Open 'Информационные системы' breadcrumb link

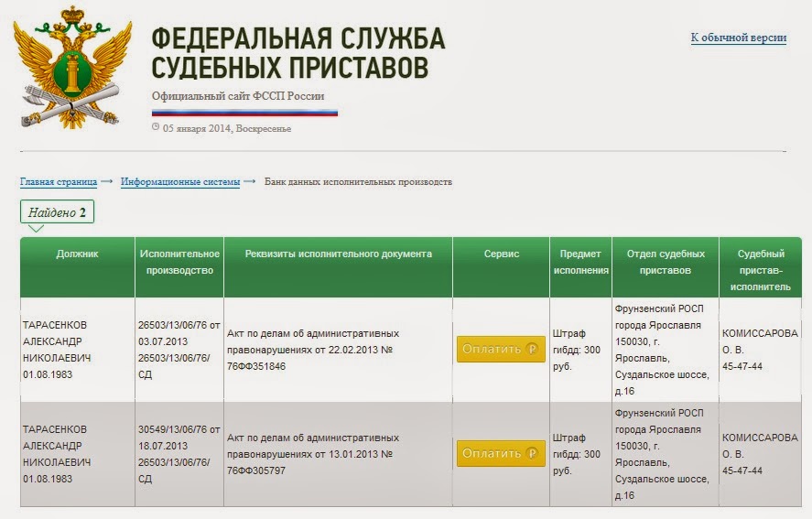[x=180, y=182]
